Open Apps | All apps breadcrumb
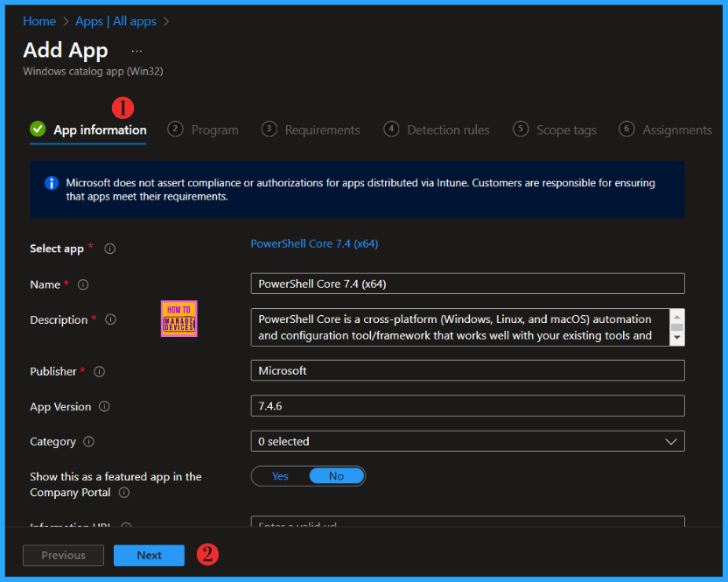728x582 pixels. (116, 21)
